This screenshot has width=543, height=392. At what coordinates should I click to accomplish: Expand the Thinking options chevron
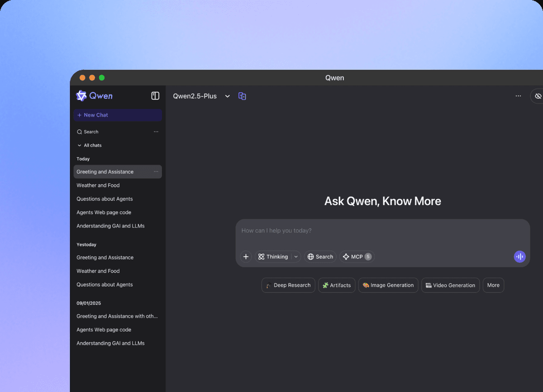(x=296, y=257)
